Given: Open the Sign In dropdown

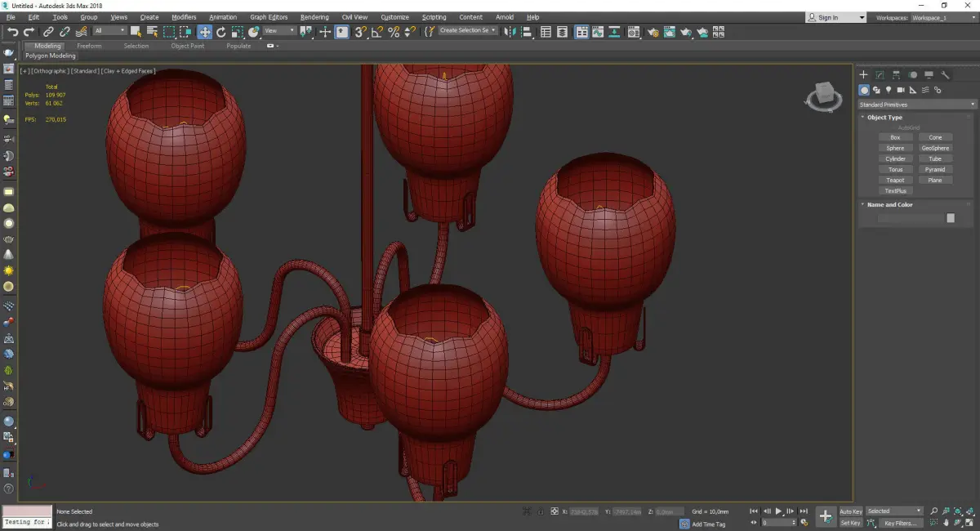Looking at the screenshot, I should pyautogui.click(x=835, y=17).
